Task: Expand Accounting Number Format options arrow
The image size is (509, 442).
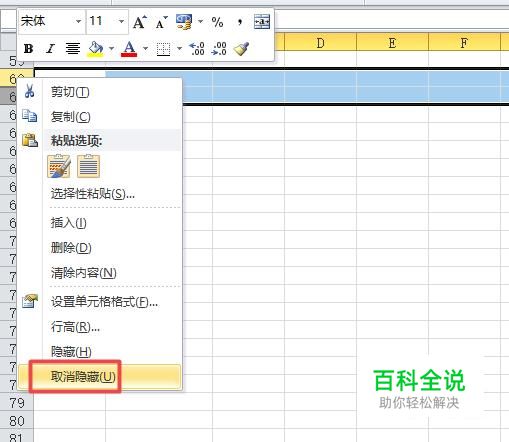Action: 200,22
